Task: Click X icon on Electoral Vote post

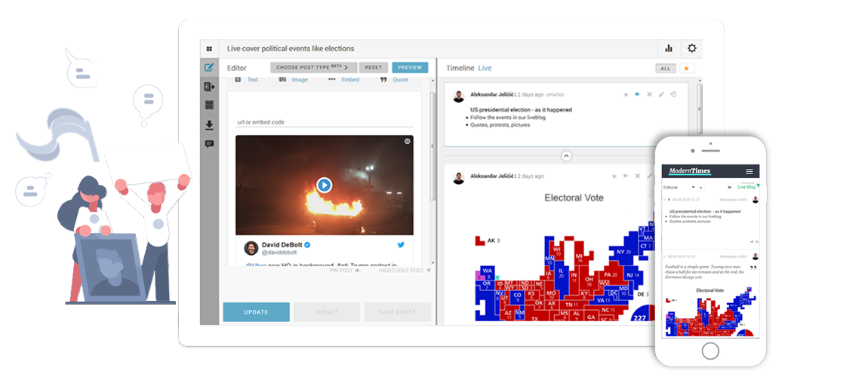Action: [x=638, y=176]
